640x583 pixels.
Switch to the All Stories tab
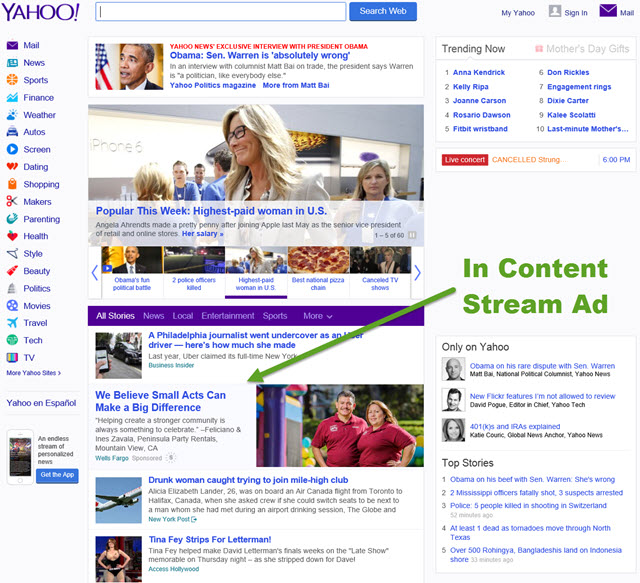[x=115, y=316]
